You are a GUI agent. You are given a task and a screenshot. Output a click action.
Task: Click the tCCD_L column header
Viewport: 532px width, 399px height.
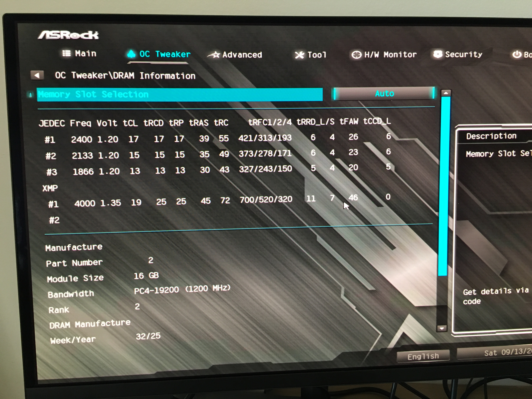tap(377, 121)
